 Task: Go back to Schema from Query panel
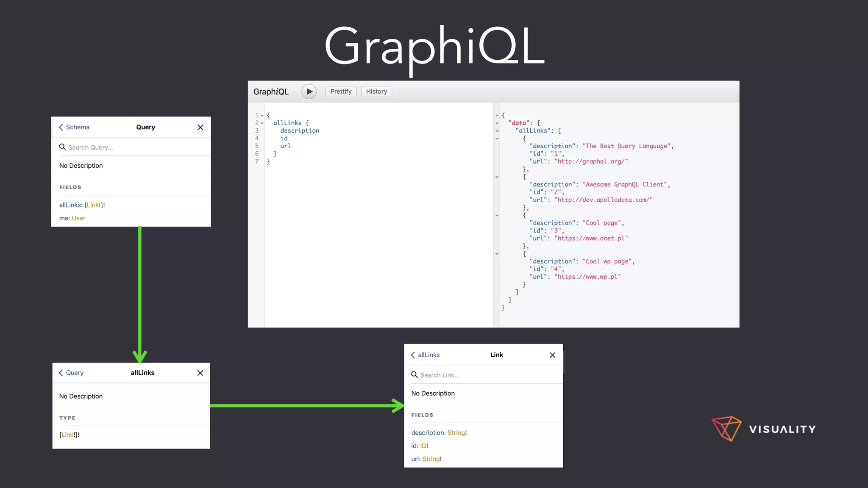point(74,127)
